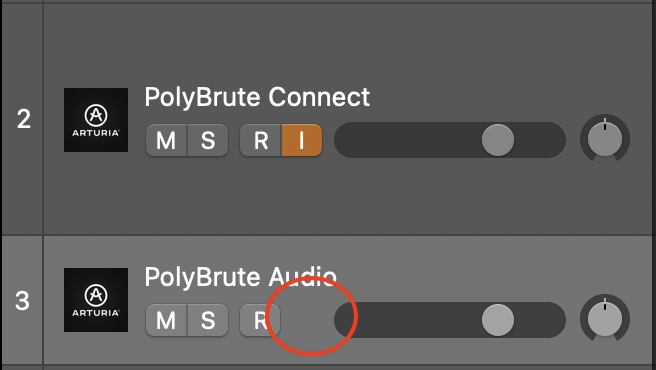Mute the PolyBrute Connect track
656x370 pixels.
166,140
